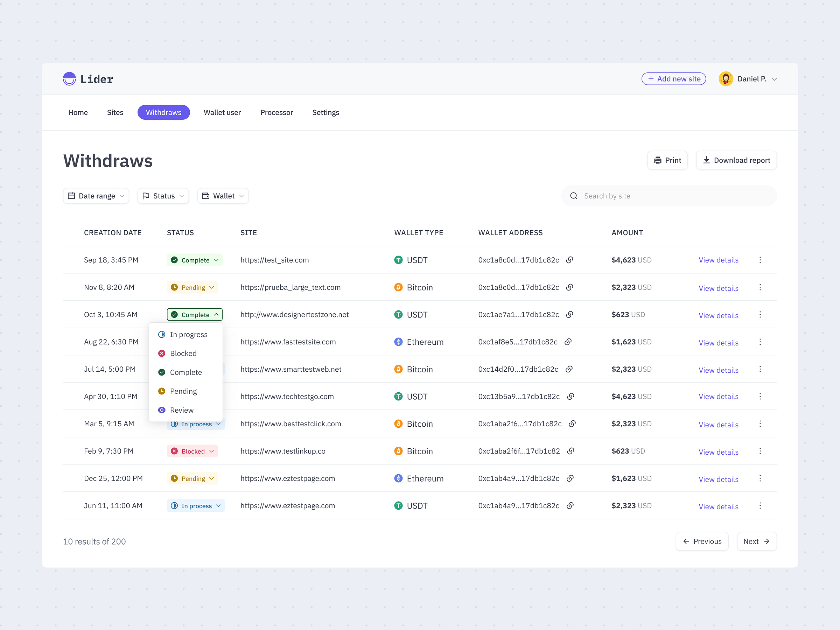
Task: Open the Processor section
Action: point(276,112)
